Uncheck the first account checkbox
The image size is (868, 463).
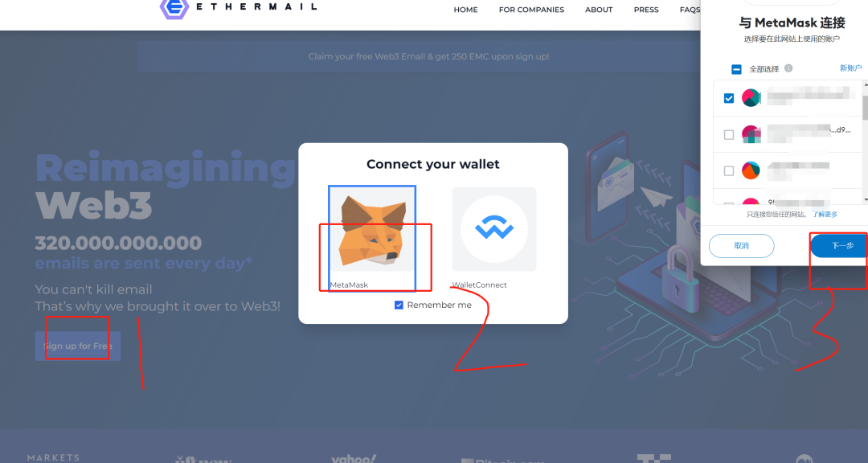(729, 98)
